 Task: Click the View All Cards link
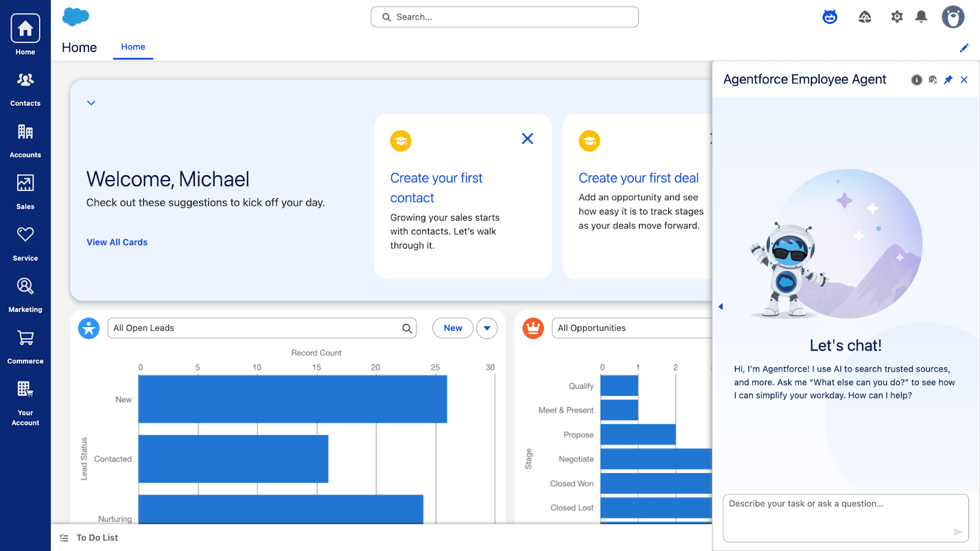click(117, 242)
